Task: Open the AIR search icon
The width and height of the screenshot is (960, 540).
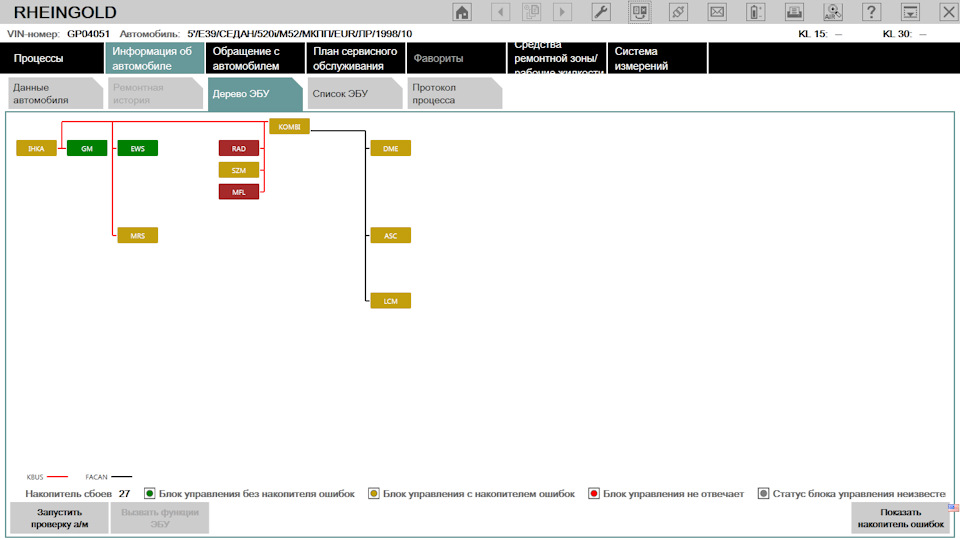Action: (x=833, y=12)
